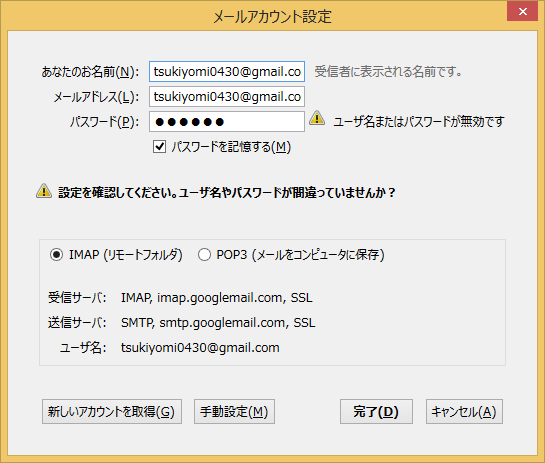Click the warning icon beside the password field
This screenshot has height=463, width=545.
point(317,118)
